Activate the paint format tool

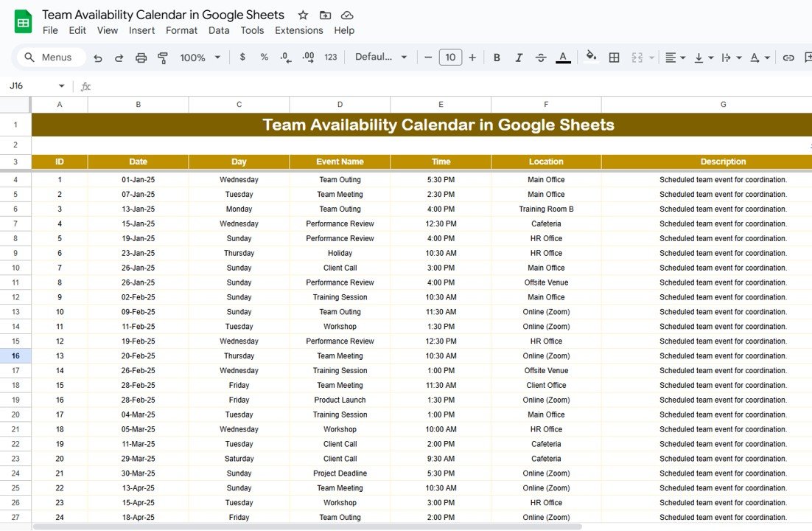pos(163,58)
